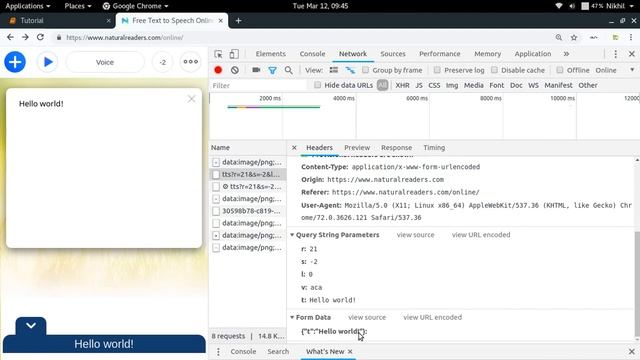
Task: Filter requests by Img
Action: (x=452, y=85)
